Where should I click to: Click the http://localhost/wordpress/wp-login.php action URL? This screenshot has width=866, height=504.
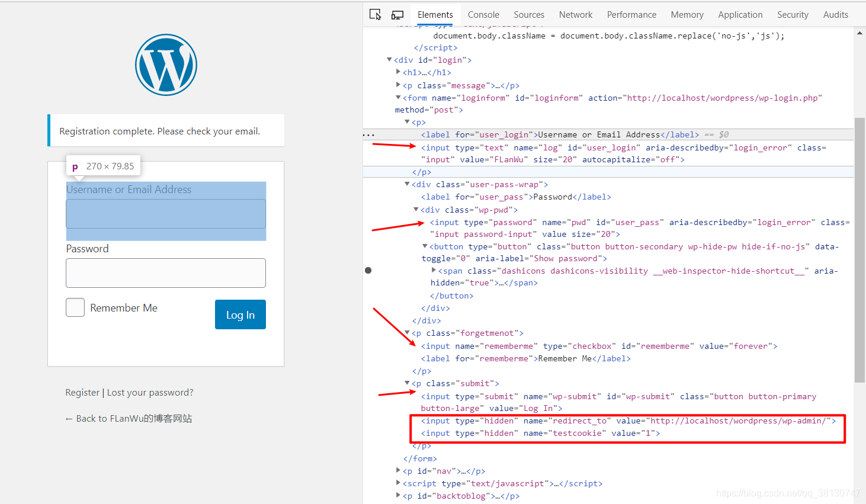click(x=723, y=98)
